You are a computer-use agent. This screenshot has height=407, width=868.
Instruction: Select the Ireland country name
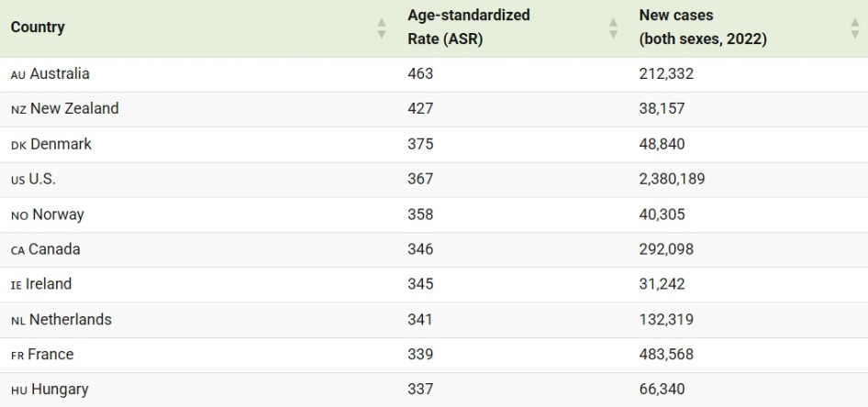click(49, 284)
